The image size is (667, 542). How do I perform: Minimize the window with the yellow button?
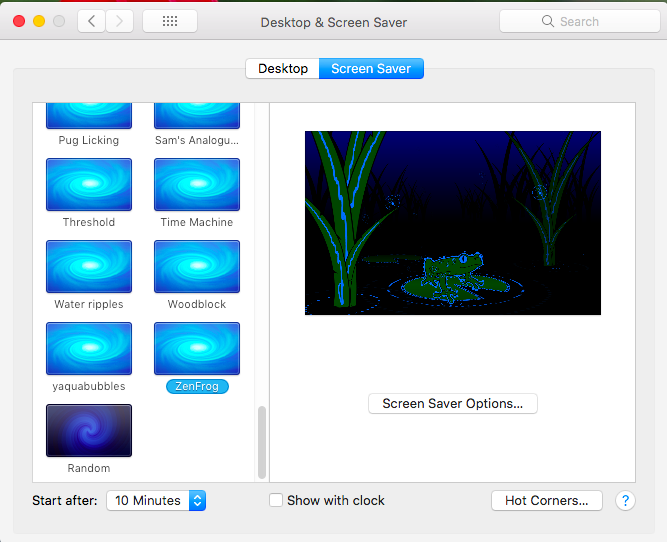pyautogui.click(x=39, y=21)
